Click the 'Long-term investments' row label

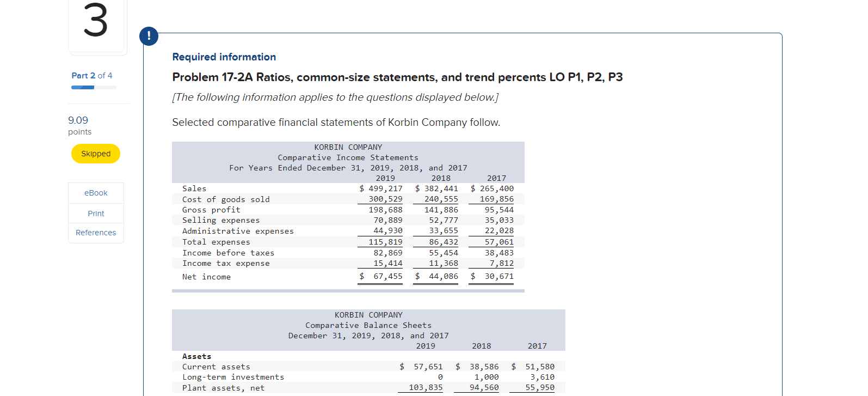pyautogui.click(x=233, y=377)
